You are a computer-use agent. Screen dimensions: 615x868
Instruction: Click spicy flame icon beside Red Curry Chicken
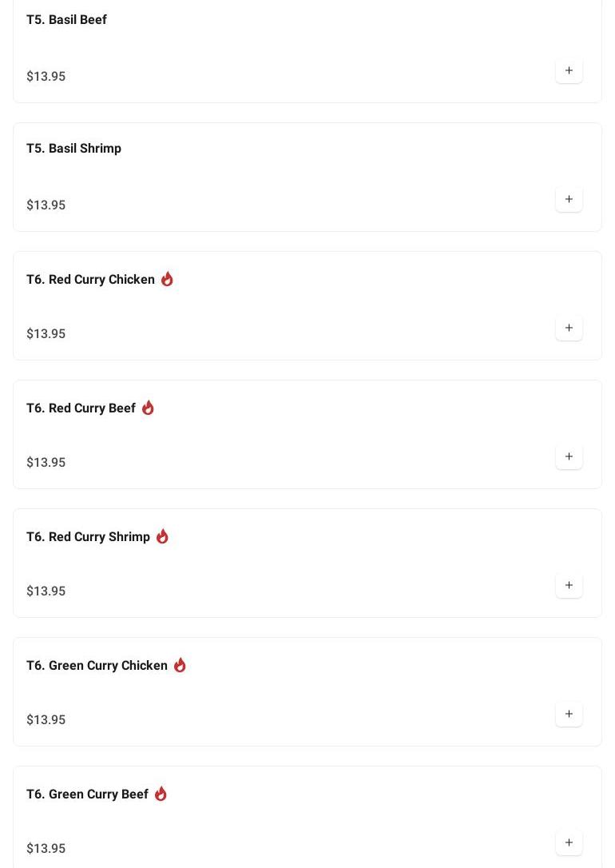coord(167,279)
